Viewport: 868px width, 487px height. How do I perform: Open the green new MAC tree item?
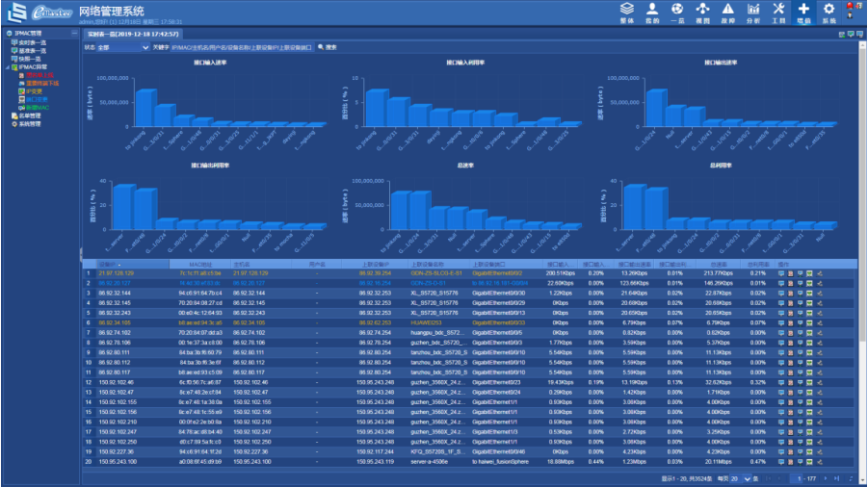point(34,108)
